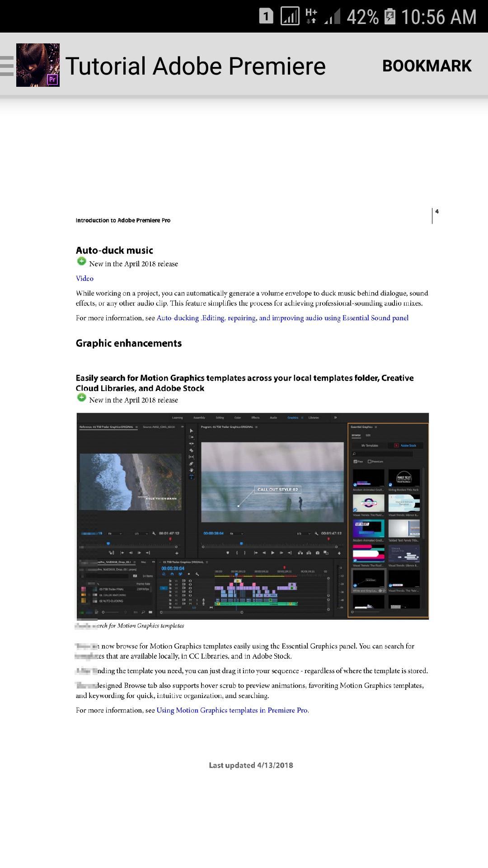Tap the battery charging icon in status bar

coord(389,17)
